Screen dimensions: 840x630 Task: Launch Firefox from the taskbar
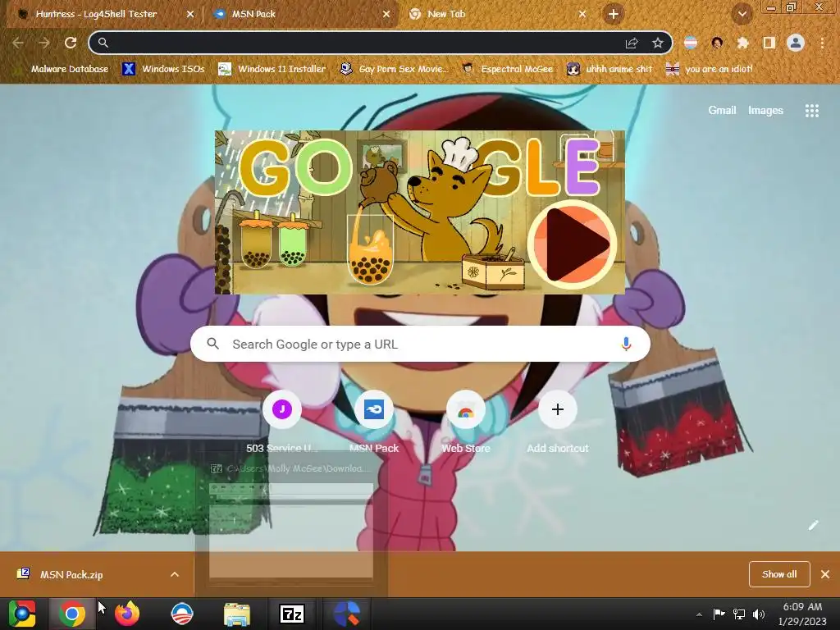(x=127, y=614)
